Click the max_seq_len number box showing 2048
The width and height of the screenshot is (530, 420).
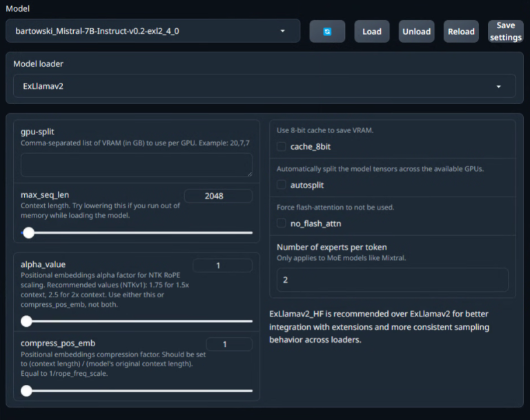pyautogui.click(x=218, y=196)
